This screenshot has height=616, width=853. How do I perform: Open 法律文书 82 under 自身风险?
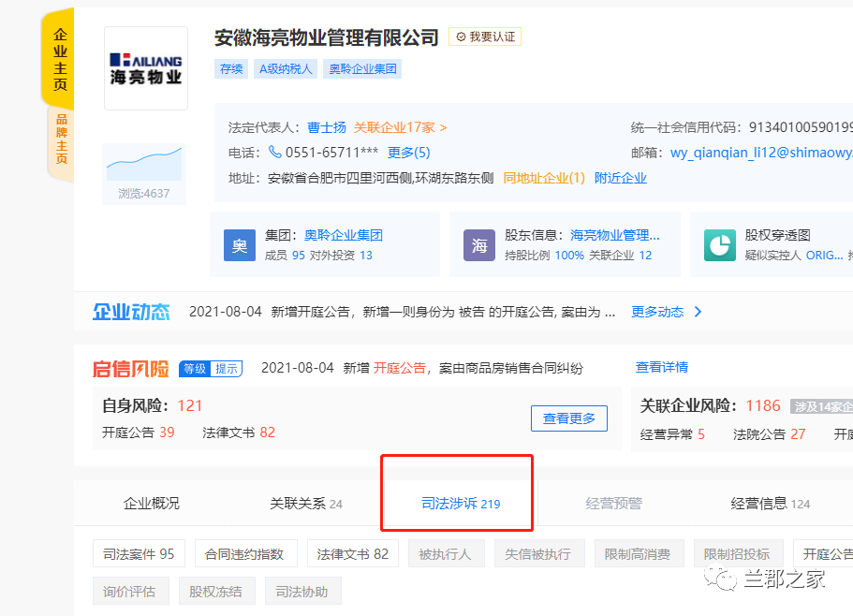pyautogui.click(x=239, y=433)
